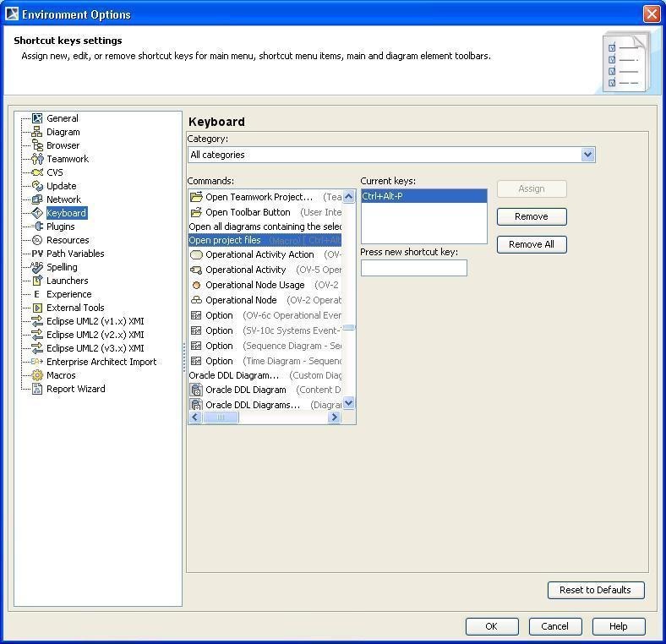666x644 pixels.
Task: Click the Open Teamwork Project folder icon
Action: (196, 197)
